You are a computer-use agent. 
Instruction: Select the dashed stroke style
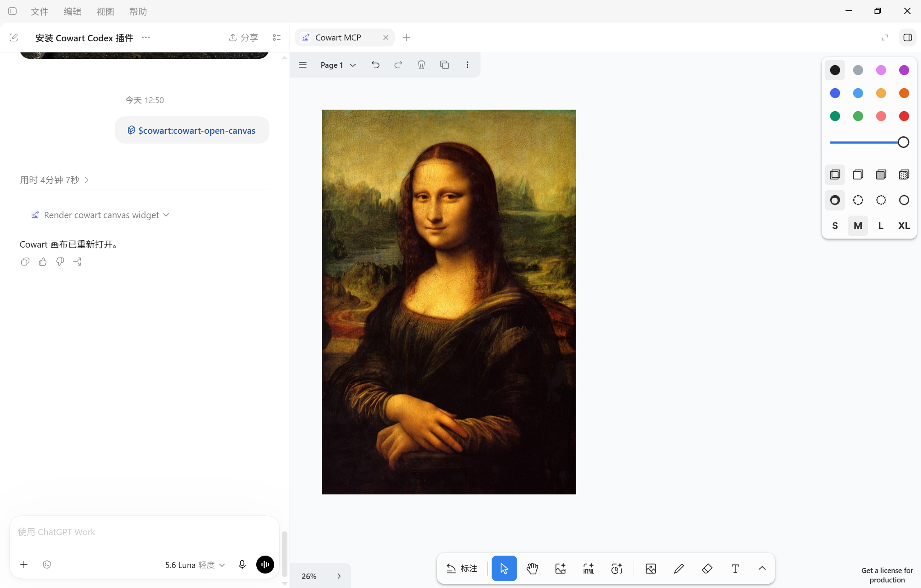coord(858,200)
